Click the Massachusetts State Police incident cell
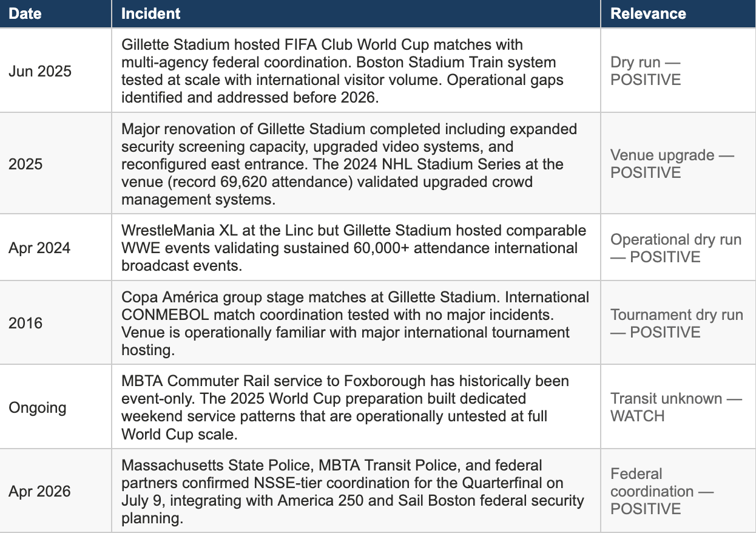756x533 pixels. [x=356, y=491]
